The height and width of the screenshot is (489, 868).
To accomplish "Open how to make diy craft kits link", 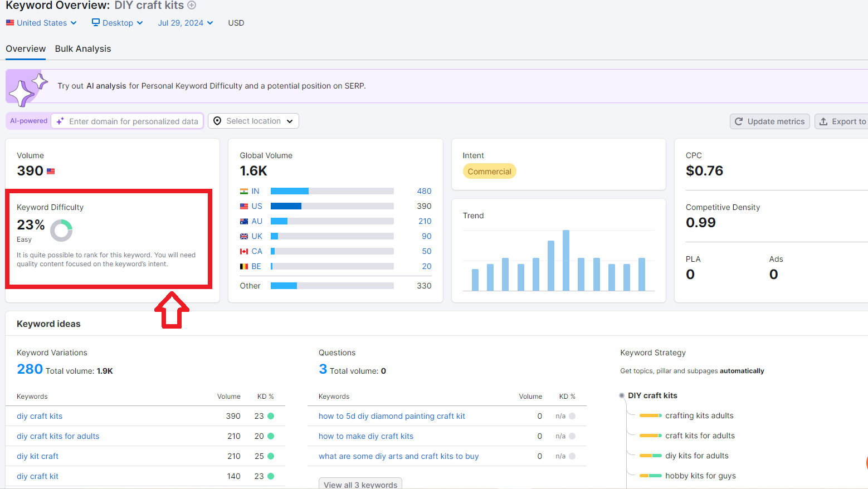I will 366,436.
